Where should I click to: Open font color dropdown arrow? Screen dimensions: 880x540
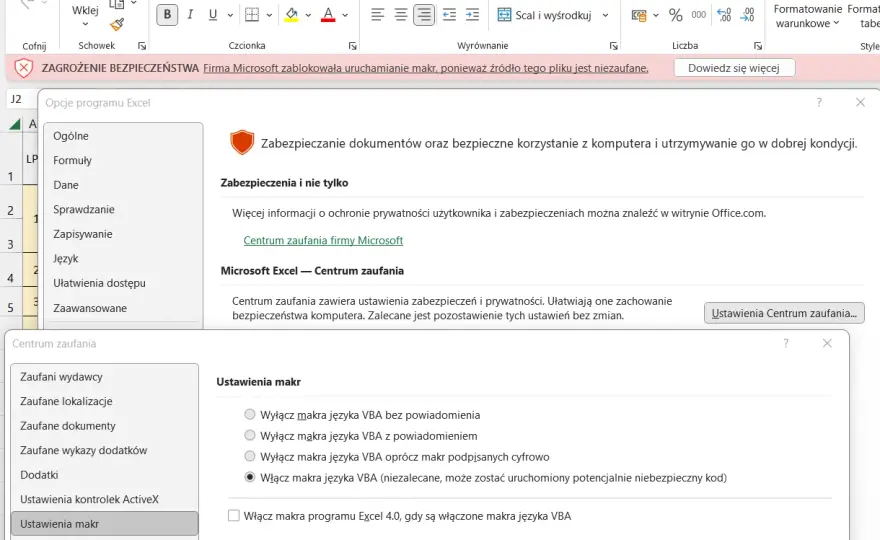pyautogui.click(x=345, y=16)
